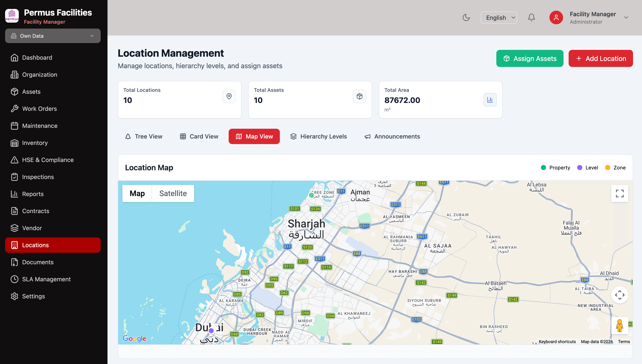The height and width of the screenshot is (364, 642).
Task: Open the Reports section
Action: (x=33, y=194)
